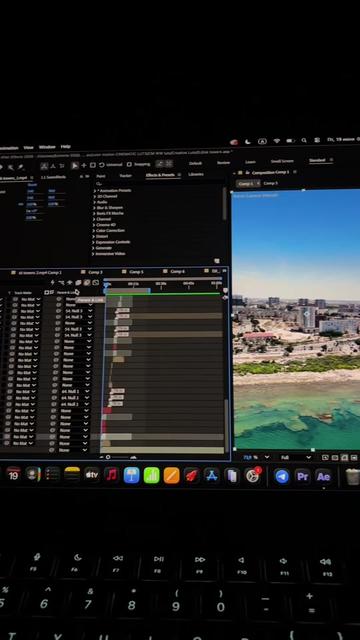Toggle the first snapping option icon
This screenshot has height=640, width=360.
pyautogui.click(x=160, y=164)
